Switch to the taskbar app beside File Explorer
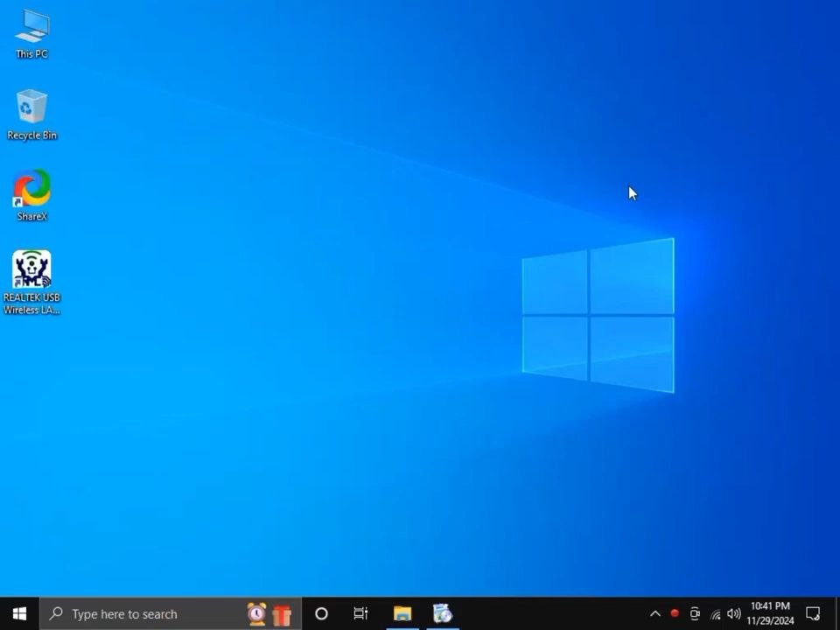Screen dimensions: 840x630 click(x=443, y=613)
